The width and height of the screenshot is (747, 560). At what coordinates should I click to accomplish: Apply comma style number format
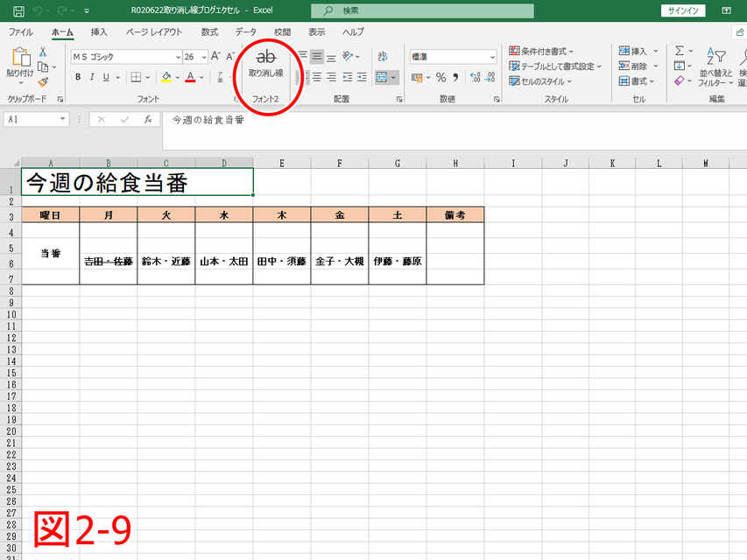coord(456,77)
